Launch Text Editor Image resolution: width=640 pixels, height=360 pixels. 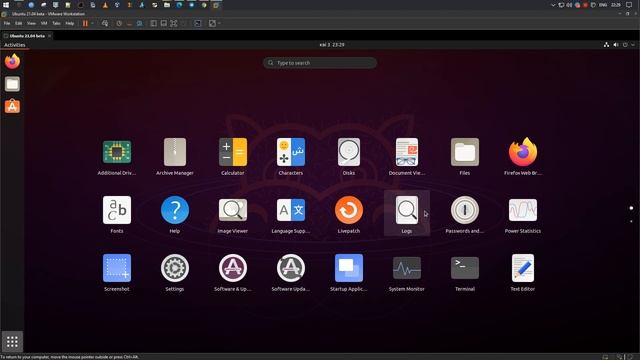(522, 273)
